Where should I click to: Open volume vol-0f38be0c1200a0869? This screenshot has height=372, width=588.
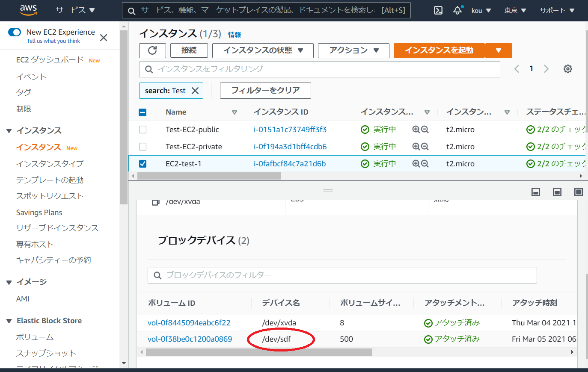190,339
